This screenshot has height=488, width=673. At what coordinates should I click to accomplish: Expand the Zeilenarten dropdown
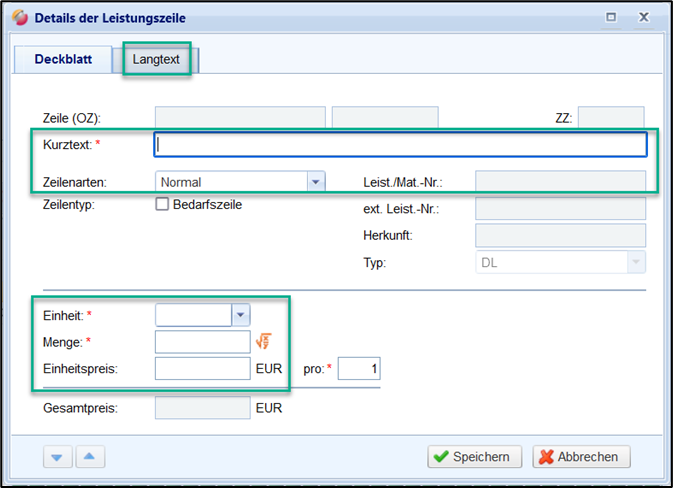point(316,182)
